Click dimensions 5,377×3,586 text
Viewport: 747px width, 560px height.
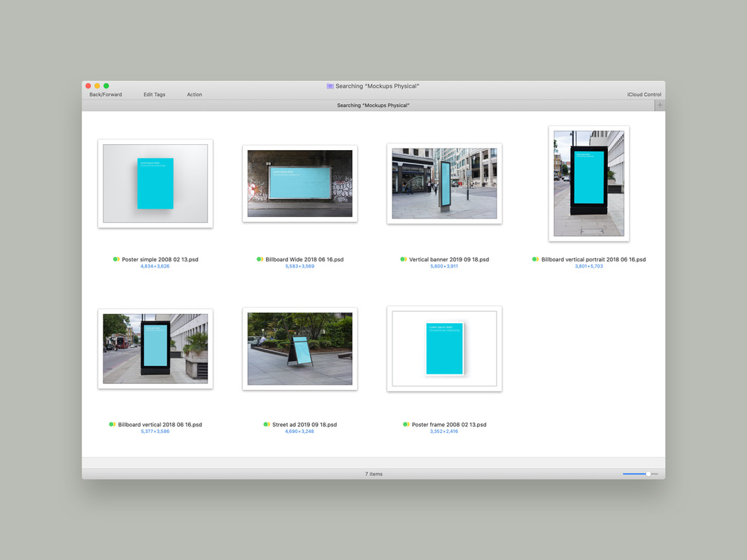coord(155,432)
